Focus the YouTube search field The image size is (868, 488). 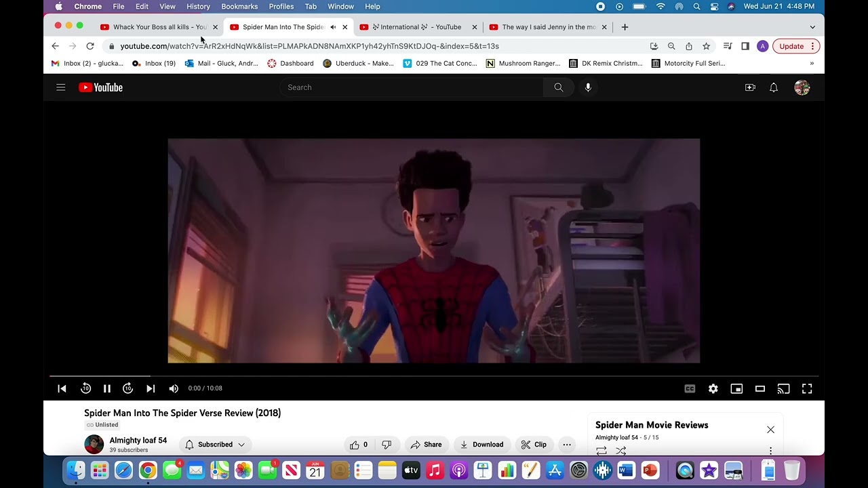pyautogui.click(x=411, y=87)
